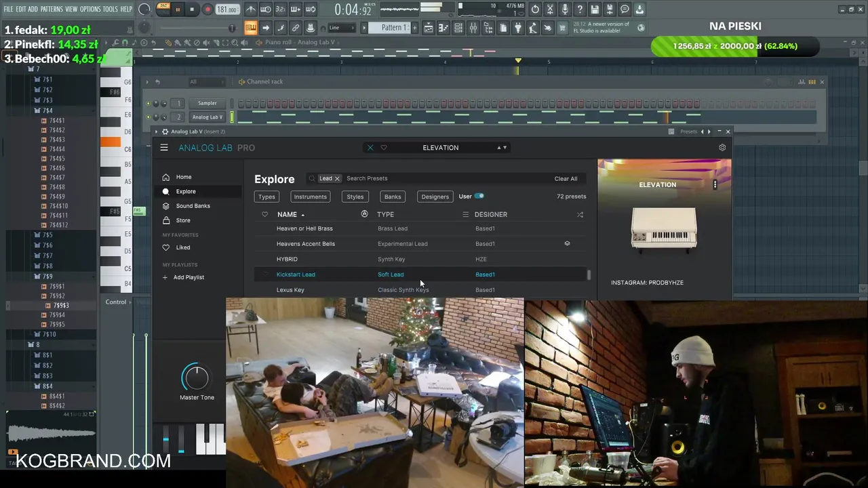Add new pattern with plus button
Viewport: 868px width, 488px height.
(415, 27)
